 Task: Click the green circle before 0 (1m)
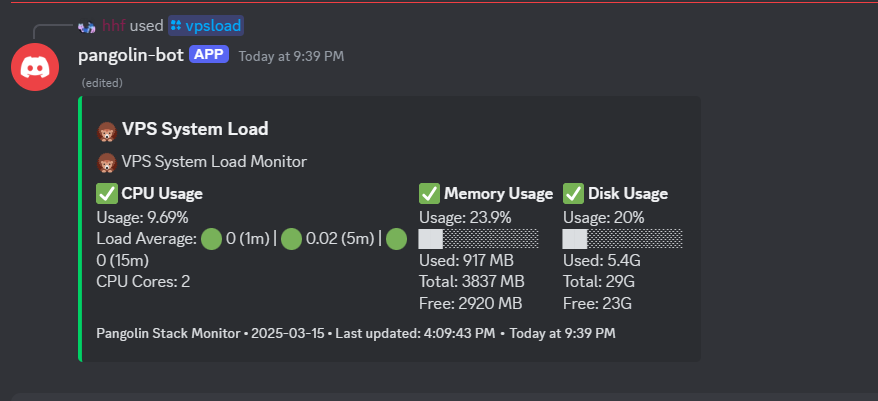click(212, 239)
